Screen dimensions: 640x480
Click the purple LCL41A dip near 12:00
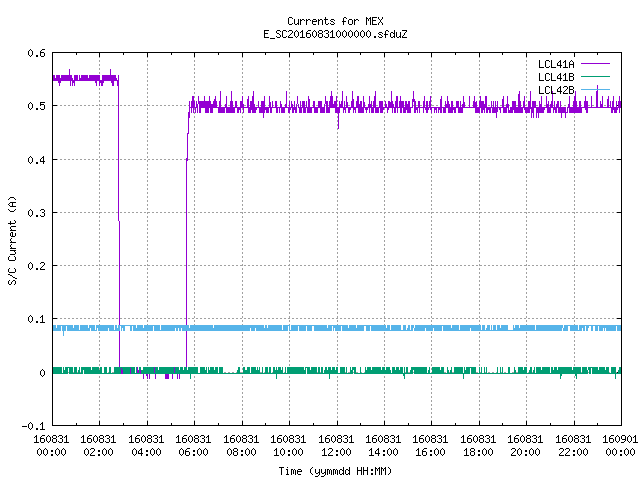pos(338,120)
